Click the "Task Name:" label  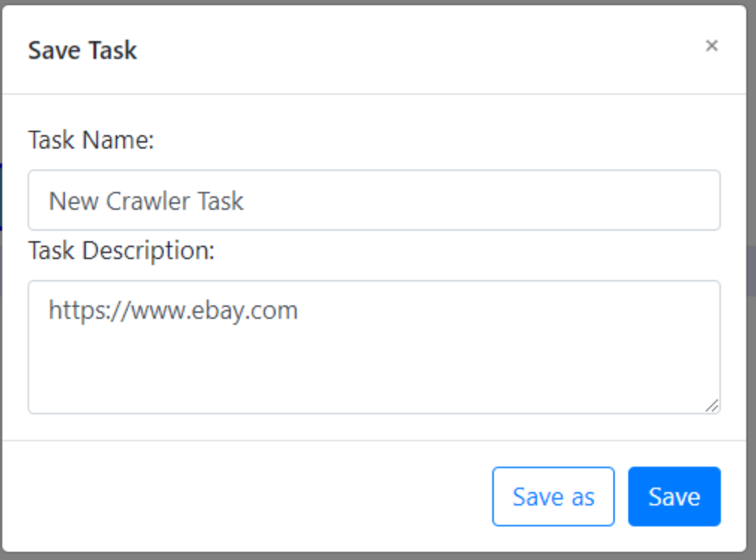tap(91, 140)
